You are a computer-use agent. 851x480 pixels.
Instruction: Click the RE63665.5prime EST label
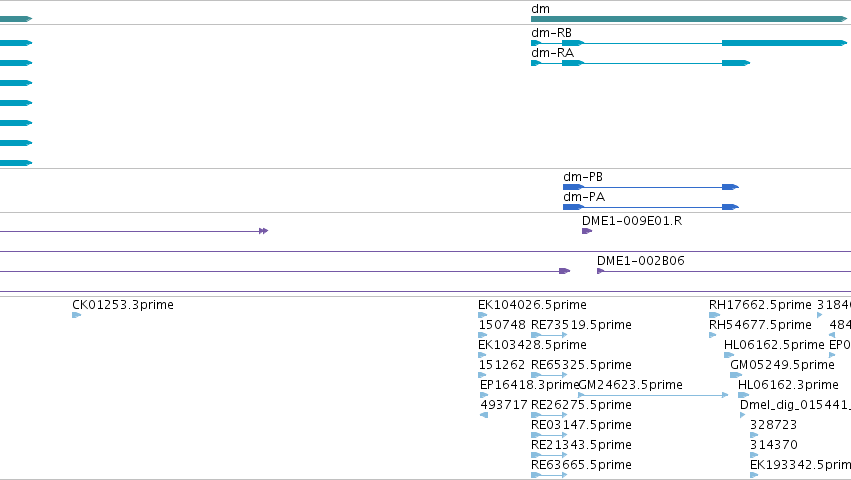point(581,465)
